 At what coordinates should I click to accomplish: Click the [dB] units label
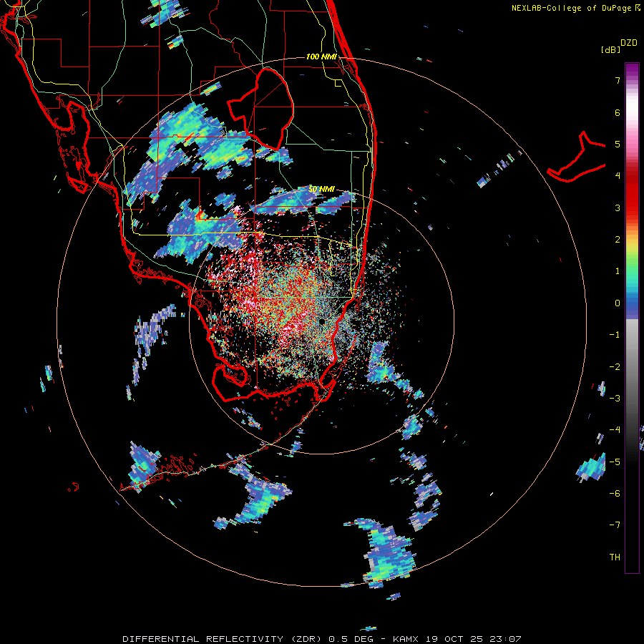610,49
